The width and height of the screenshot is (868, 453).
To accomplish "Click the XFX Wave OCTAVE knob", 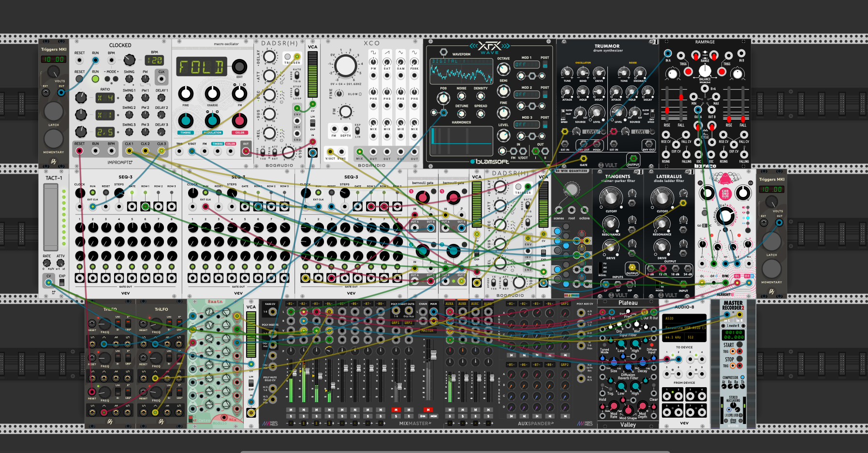I will pos(503,69).
